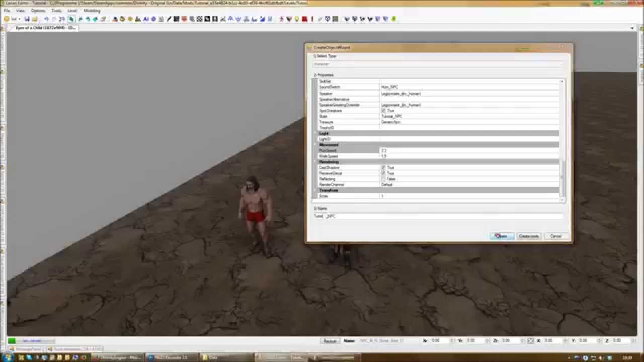Click the blue floppy-disk save icon in toolbar

point(27,19)
